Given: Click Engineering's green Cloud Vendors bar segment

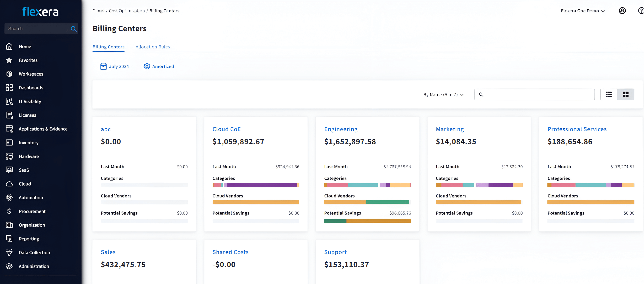Looking at the screenshot, I should click(x=387, y=202).
